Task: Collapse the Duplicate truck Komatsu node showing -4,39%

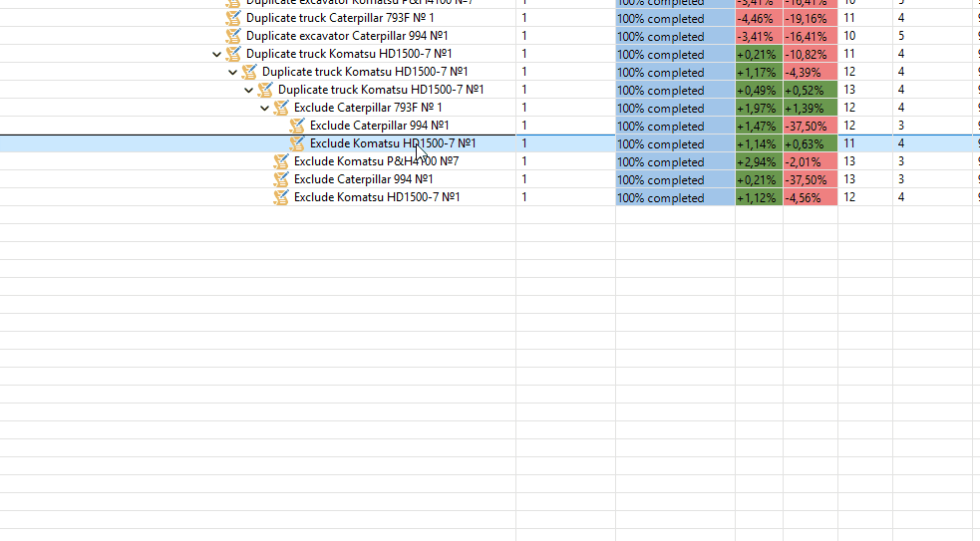Action: coord(232,73)
